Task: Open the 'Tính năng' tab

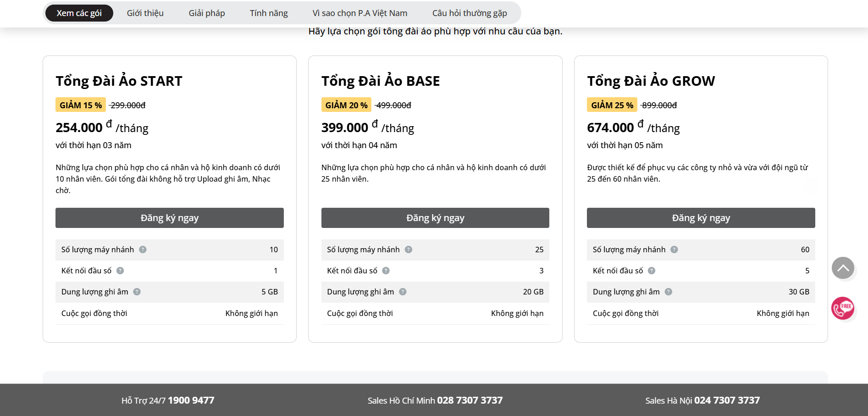Action: 269,13
